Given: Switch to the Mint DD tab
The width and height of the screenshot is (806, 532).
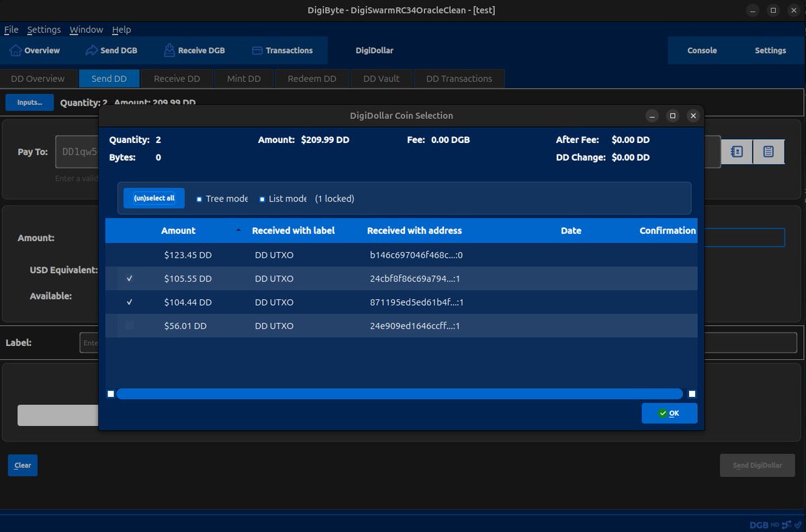Looking at the screenshot, I should click(244, 79).
